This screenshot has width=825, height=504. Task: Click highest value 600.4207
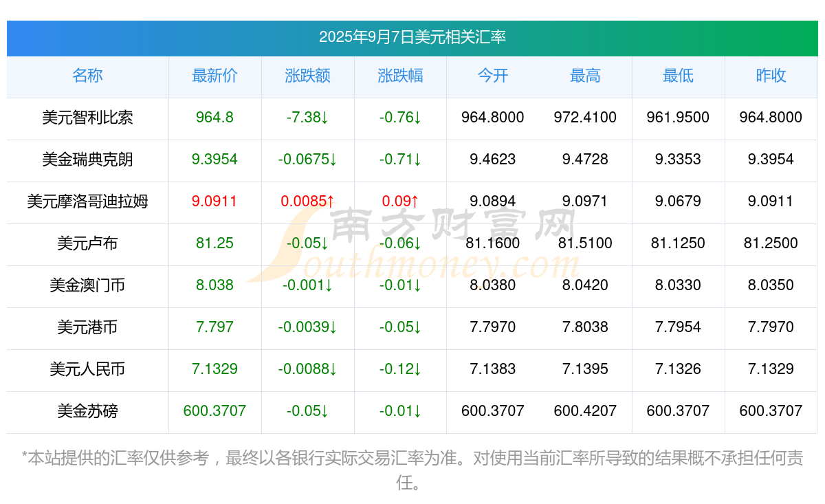click(x=585, y=411)
